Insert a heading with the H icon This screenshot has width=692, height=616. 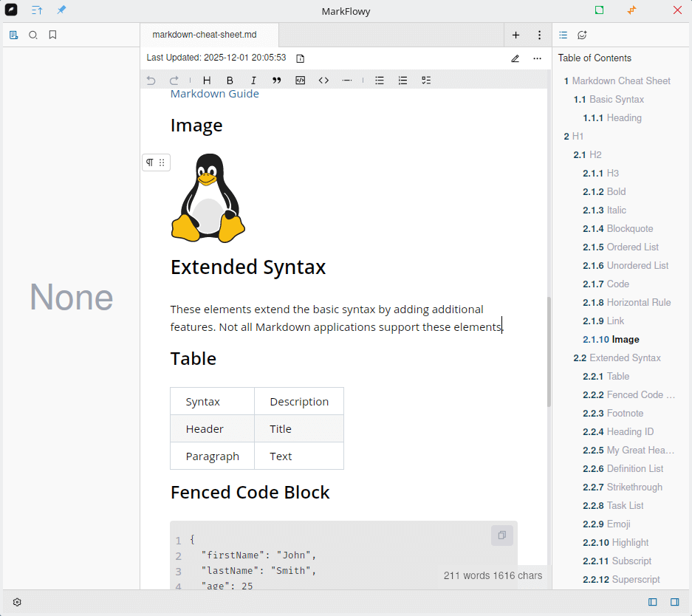point(207,81)
